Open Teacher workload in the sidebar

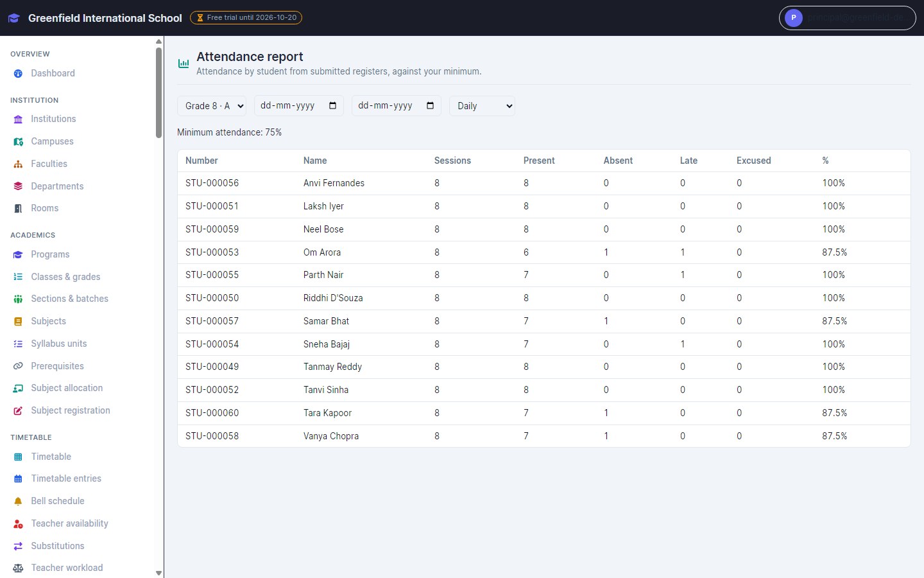click(67, 568)
